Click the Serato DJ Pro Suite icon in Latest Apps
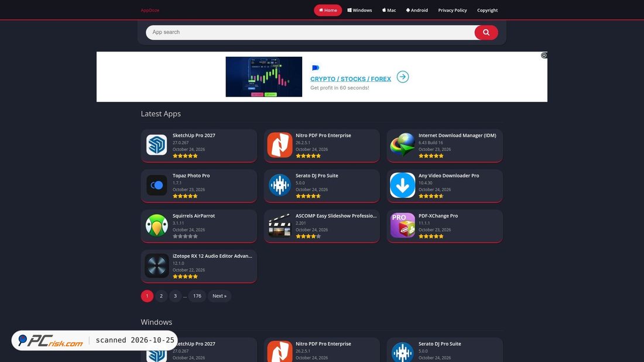This screenshot has width=644, height=362. 280,185
